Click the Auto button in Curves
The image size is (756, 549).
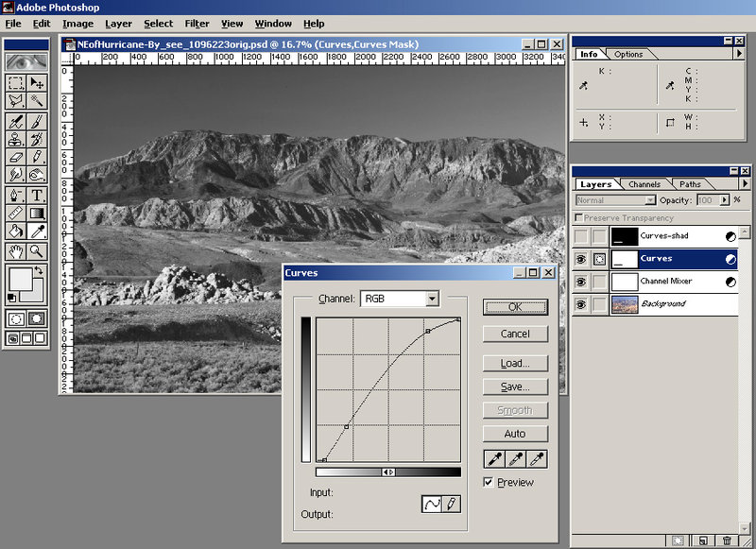coord(515,434)
